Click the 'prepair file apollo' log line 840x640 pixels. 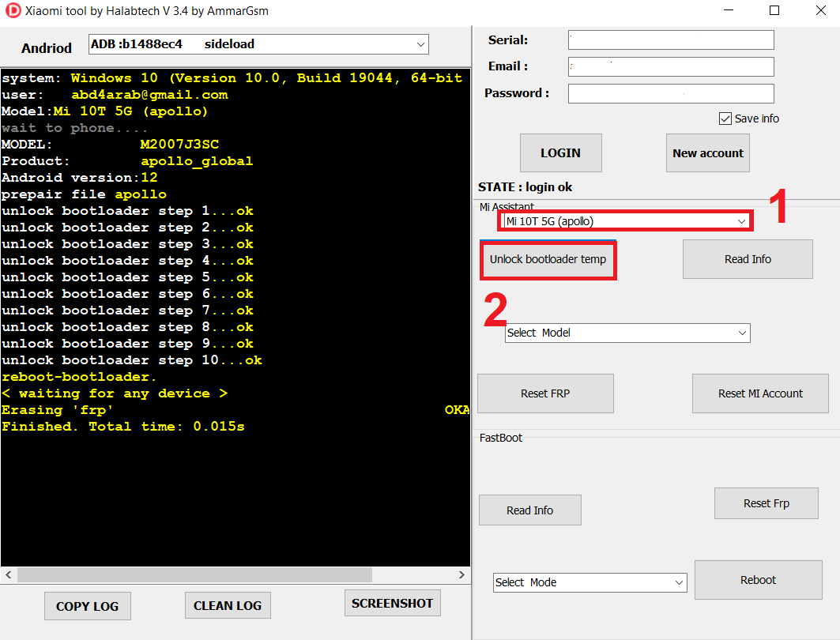pyautogui.click(x=84, y=194)
